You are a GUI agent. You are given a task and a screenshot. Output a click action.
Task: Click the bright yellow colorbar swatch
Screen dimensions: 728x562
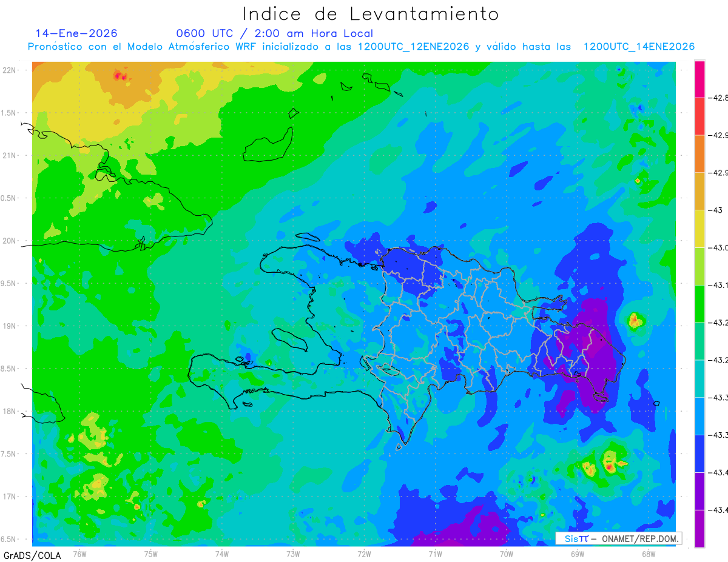point(699,229)
